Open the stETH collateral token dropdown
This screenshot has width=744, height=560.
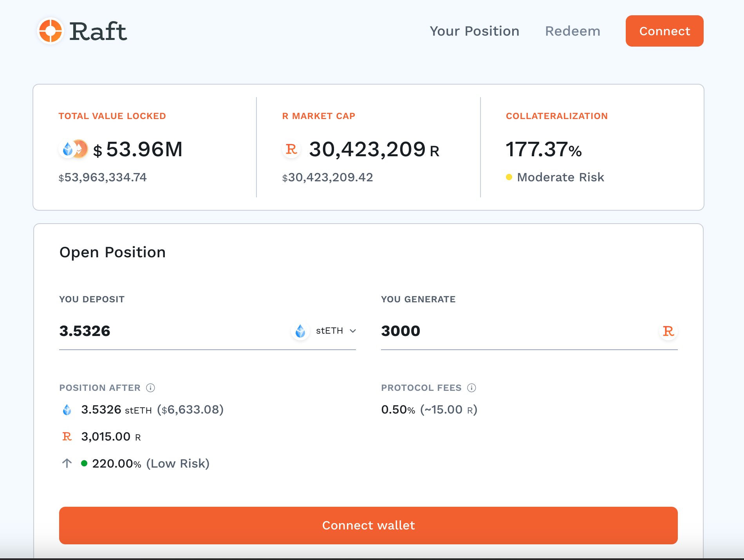(x=324, y=331)
